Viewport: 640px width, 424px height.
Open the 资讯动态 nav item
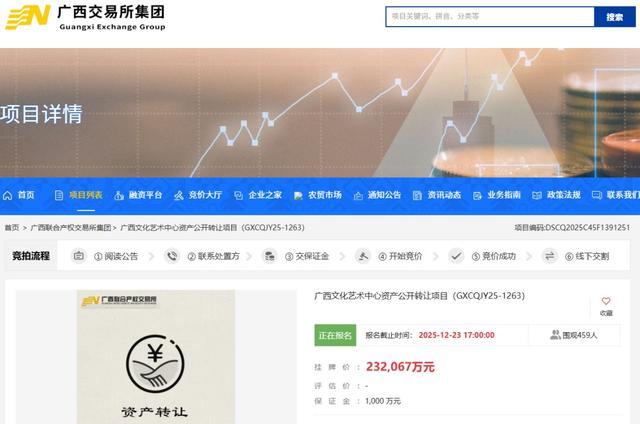pyautogui.click(x=444, y=195)
